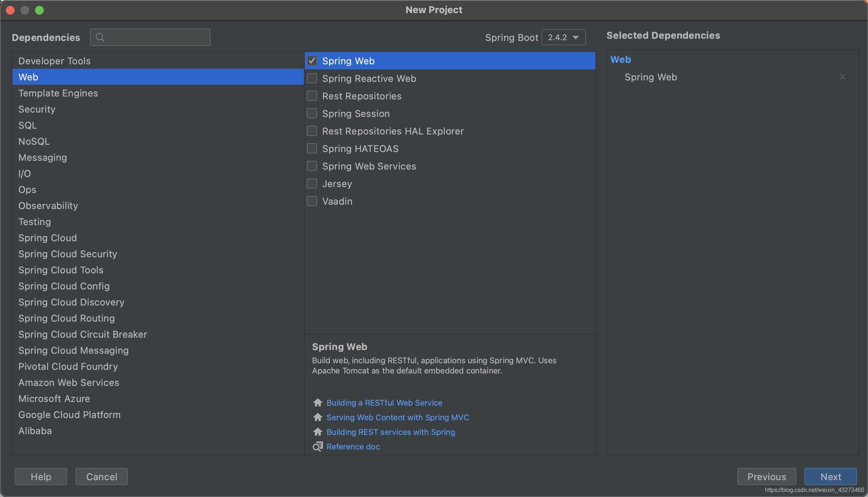Screen dimensions: 868x497
Task: Choose the Security category
Action: tap(158, 109)
